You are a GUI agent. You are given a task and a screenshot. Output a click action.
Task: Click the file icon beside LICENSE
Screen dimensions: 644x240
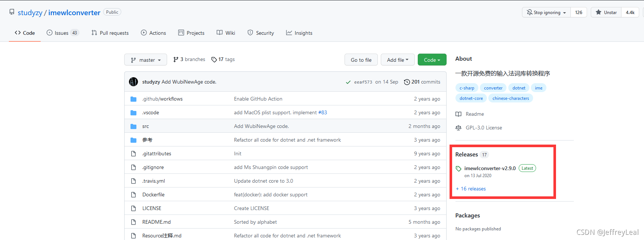[133, 208]
